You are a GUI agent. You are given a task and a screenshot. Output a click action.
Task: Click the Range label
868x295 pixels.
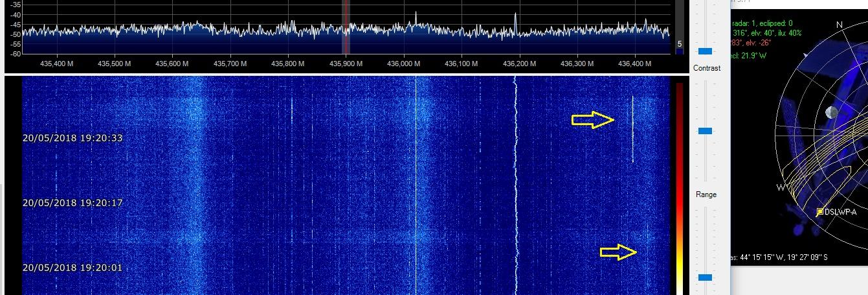click(x=706, y=195)
